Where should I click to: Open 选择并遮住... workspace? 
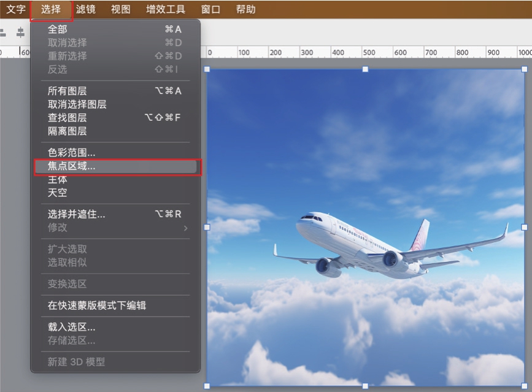(x=115, y=214)
